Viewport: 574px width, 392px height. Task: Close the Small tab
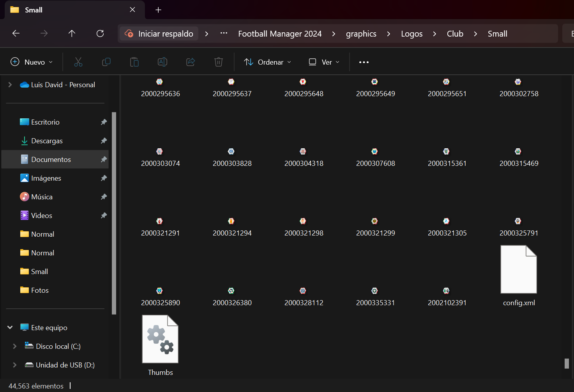[x=132, y=10]
